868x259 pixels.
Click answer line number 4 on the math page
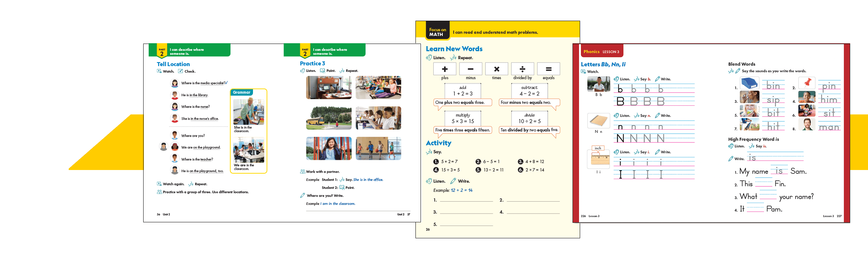533,212
